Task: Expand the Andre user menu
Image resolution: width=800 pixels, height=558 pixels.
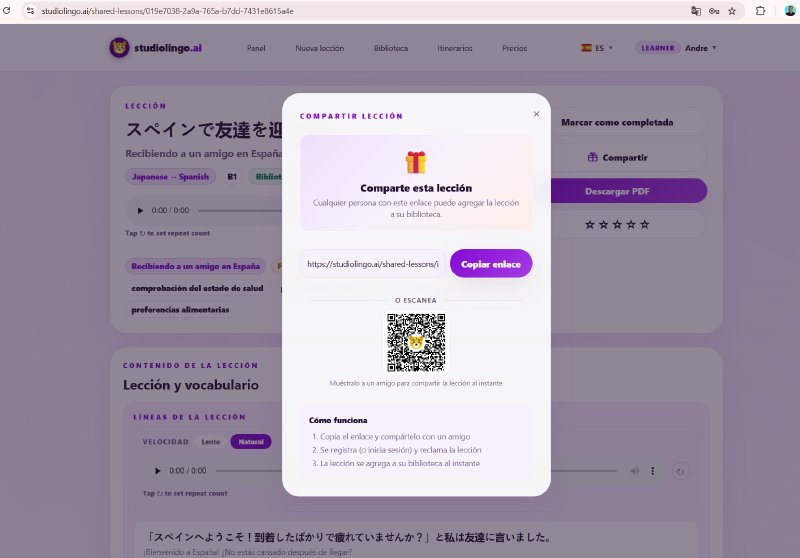Action: 701,48
